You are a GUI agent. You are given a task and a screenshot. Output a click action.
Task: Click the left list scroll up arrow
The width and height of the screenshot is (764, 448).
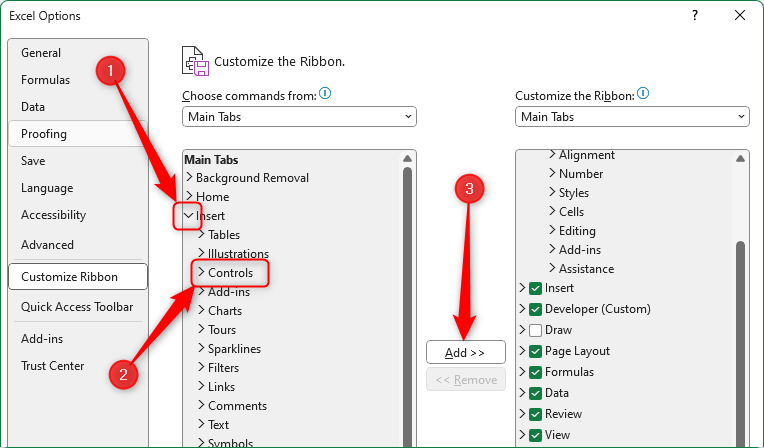[407, 158]
